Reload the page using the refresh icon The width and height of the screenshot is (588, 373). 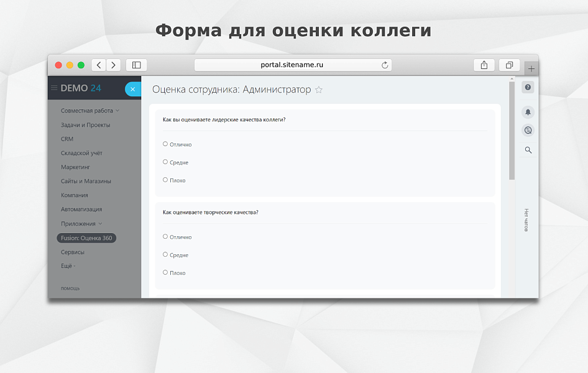click(385, 65)
